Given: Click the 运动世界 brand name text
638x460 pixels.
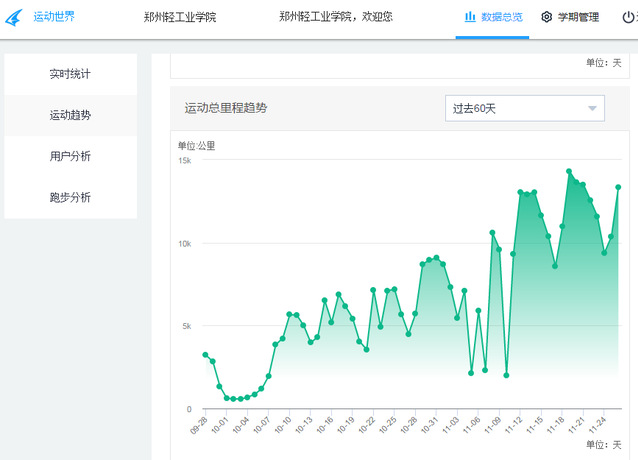Looking at the screenshot, I should [x=54, y=17].
